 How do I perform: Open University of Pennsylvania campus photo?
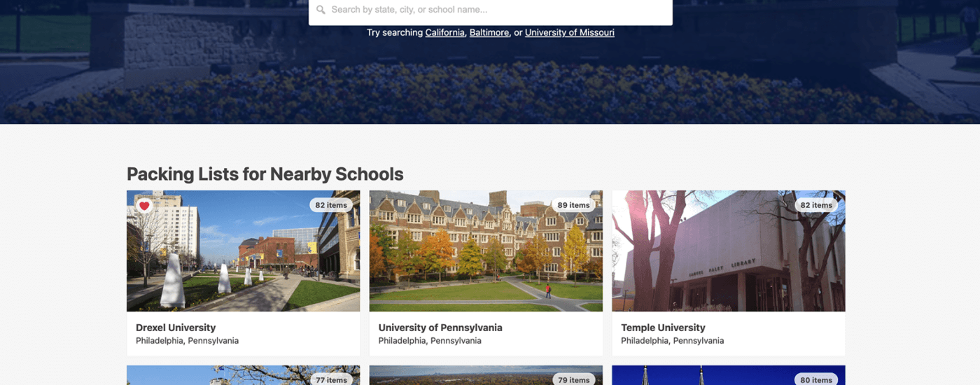[486, 251]
